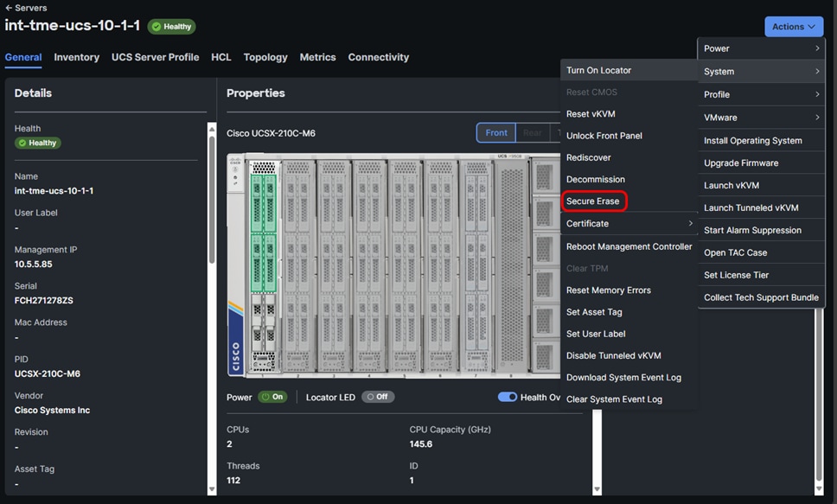This screenshot has height=504, width=837.
Task: Choose Install Operating System
Action: (761, 141)
